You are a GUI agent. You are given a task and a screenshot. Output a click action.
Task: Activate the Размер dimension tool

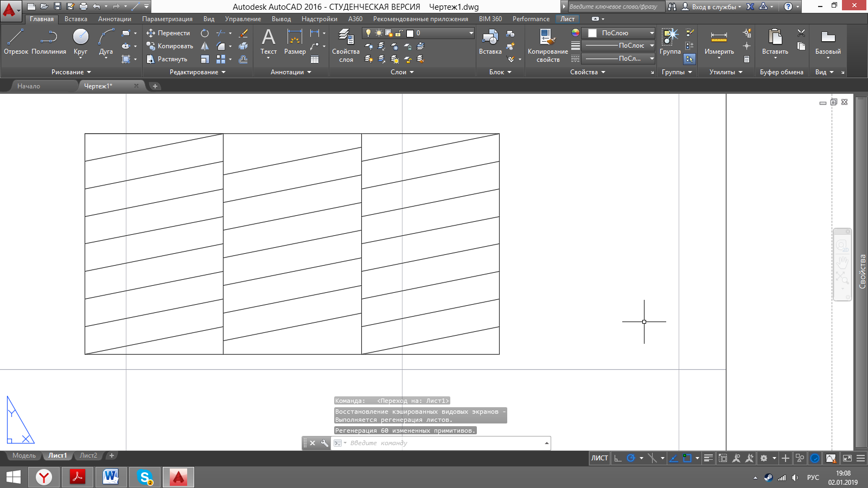point(295,42)
